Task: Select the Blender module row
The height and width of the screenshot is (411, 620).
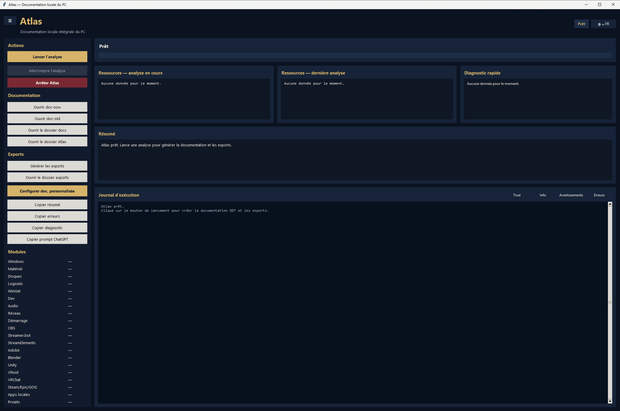Action: coord(40,358)
